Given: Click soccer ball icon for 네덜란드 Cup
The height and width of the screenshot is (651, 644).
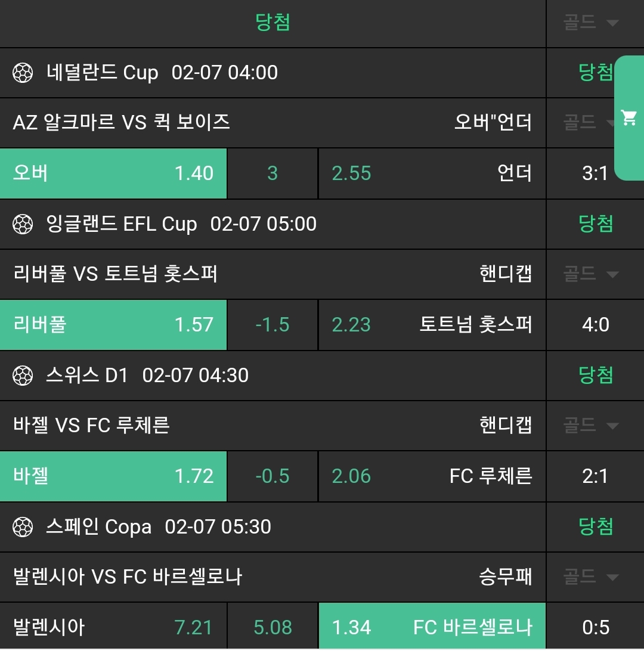Looking at the screenshot, I should click(23, 73).
